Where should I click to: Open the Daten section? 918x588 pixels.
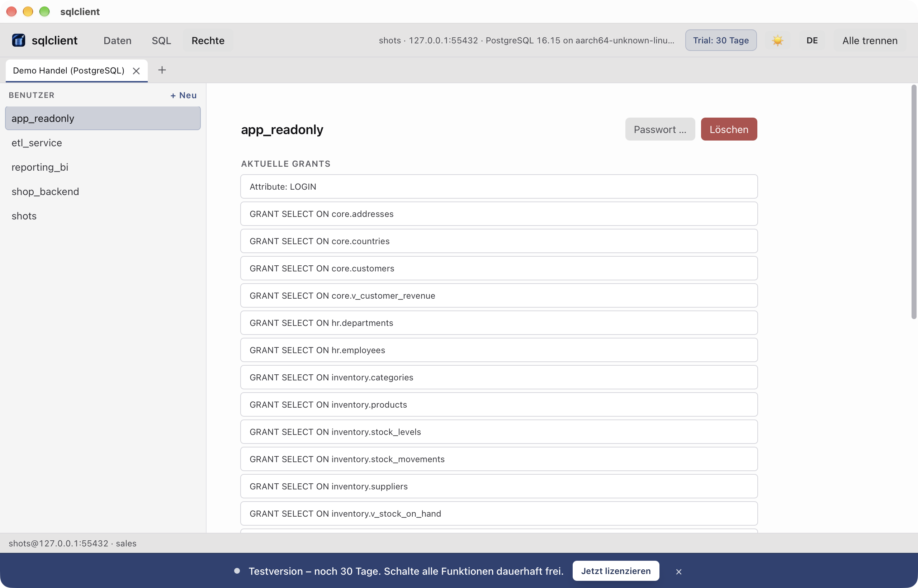point(118,41)
